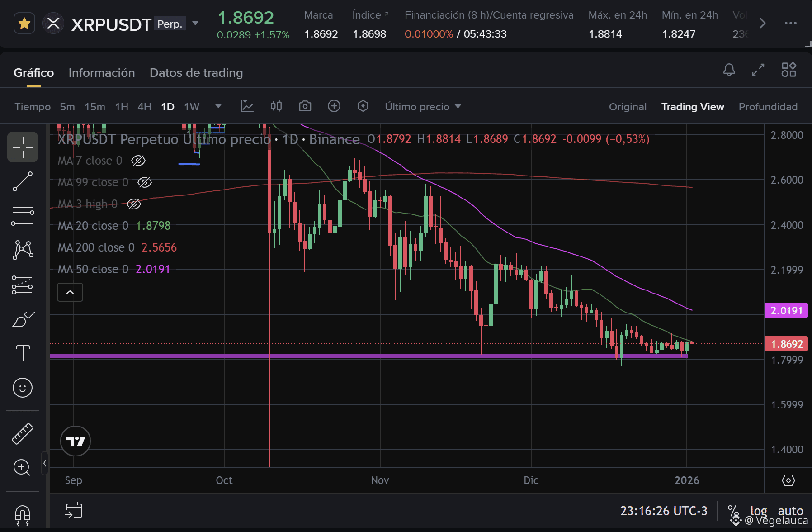812x532 pixels.
Task: Click the 23:16:26 UTC-3 timezone selector
Action: (664, 511)
